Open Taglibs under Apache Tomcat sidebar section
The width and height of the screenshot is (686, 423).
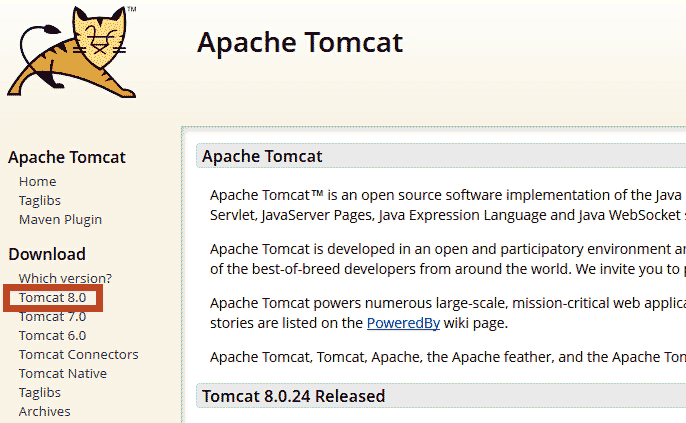coord(39,200)
